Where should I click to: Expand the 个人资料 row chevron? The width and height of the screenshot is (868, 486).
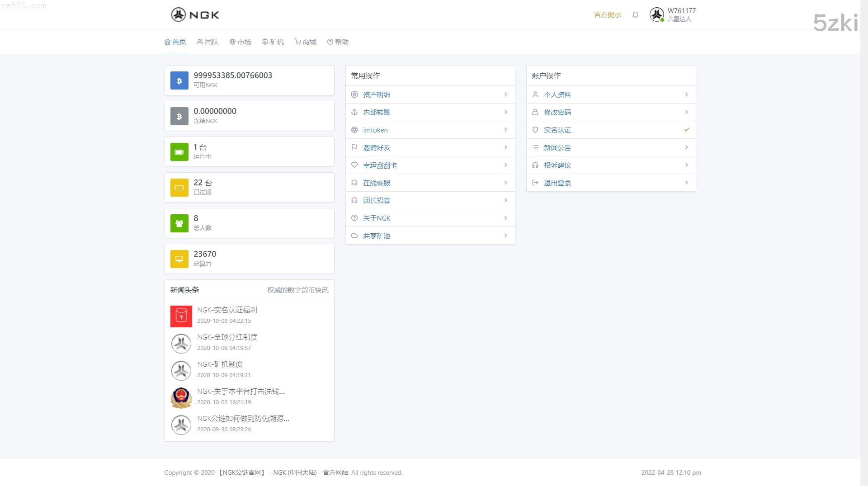(x=686, y=94)
